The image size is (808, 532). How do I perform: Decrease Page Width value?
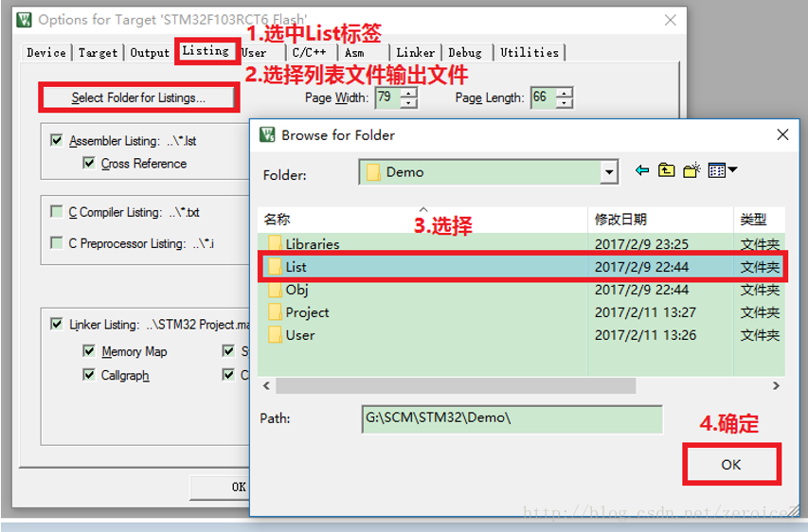coord(408,102)
